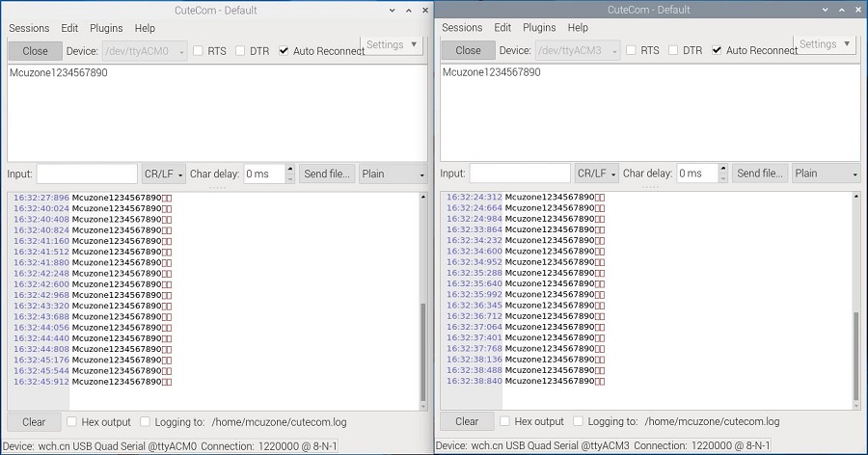Viewport: 868px width, 455px height.
Task: Select Mcuzone1234567890 history entry in left window
Action: (x=58, y=72)
